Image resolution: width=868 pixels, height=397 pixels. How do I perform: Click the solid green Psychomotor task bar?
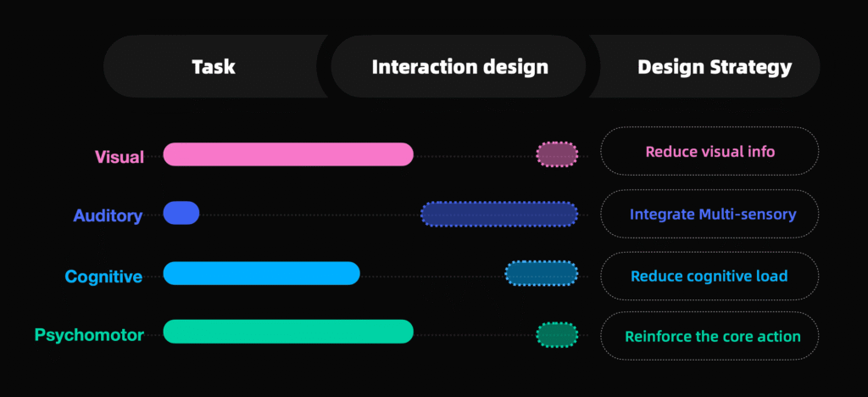coord(288,332)
